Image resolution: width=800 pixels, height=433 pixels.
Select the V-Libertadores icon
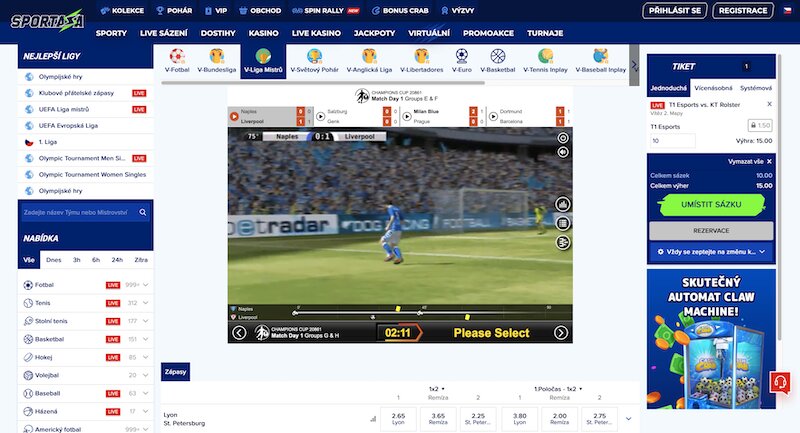tap(421, 61)
